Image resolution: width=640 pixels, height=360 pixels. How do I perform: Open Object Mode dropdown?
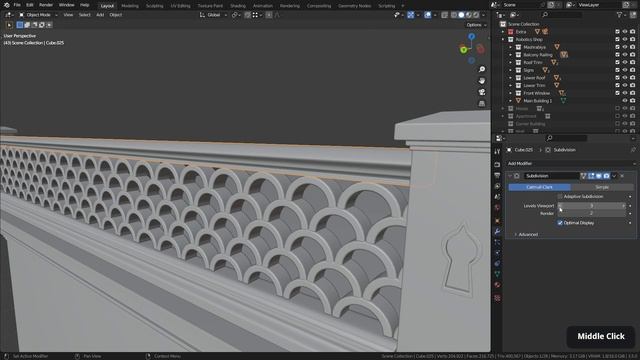pyautogui.click(x=38, y=15)
